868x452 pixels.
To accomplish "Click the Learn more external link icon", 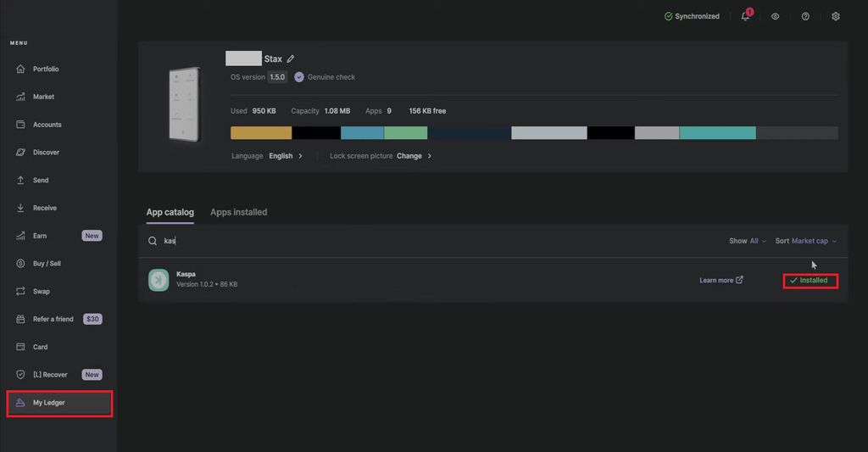I will pyautogui.click(x=739, y=280).
